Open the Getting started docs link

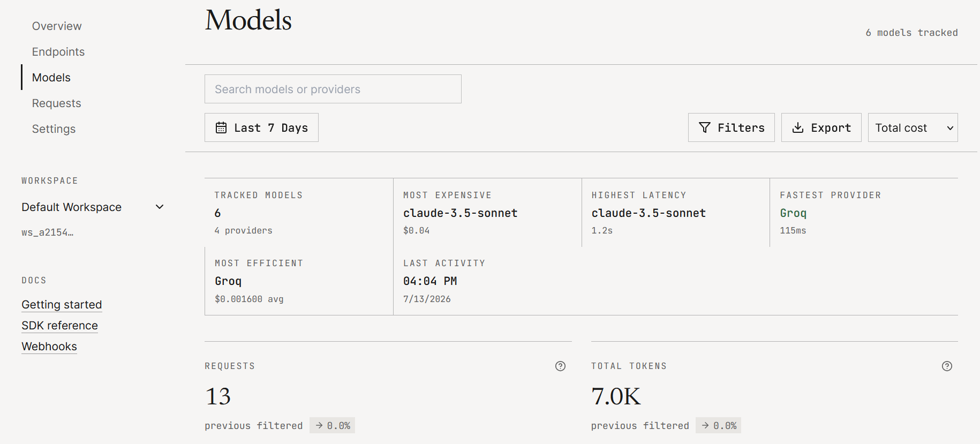pyautogui.click(x=62, y=304)
